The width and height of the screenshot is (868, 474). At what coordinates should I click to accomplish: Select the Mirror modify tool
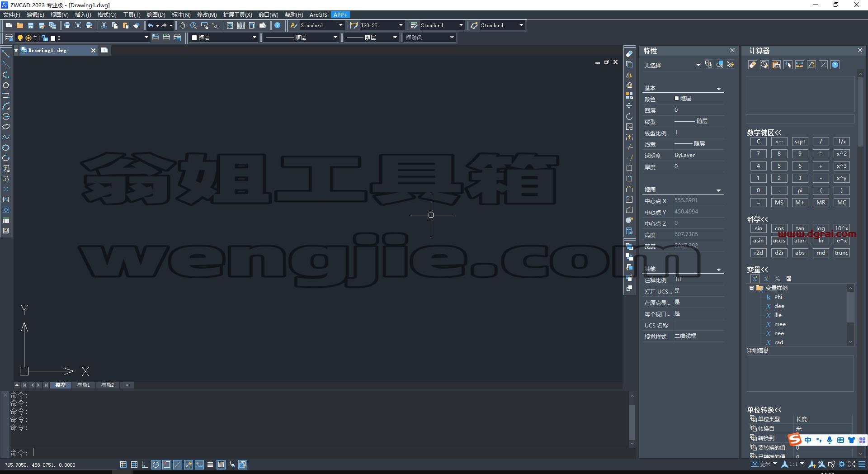(629, 75)
